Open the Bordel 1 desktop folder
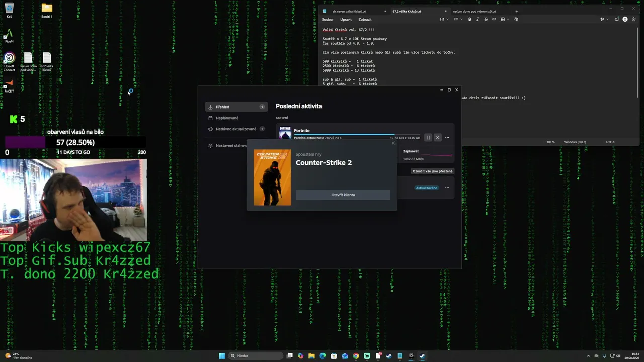This screenshot has height=362, width=644. pyautogui.click(x=47, y=10)
